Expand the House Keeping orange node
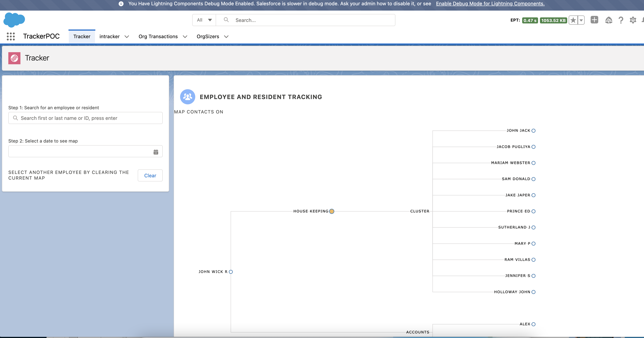This screenshot has height=338, width=644. [x=331, y=211]
